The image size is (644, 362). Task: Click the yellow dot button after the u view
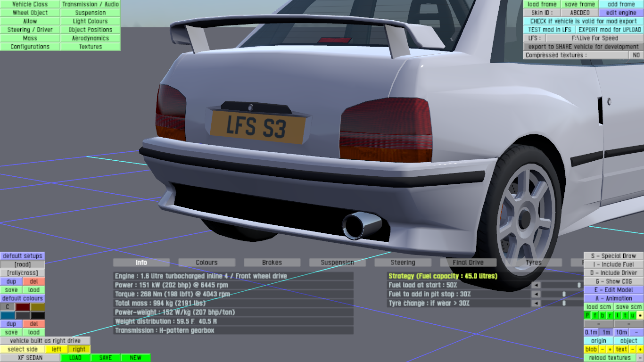[x=640, y=315]
